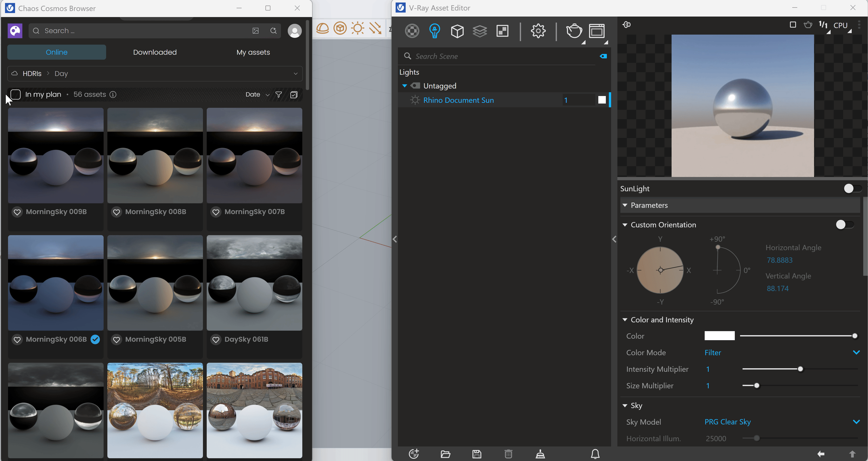
Task: Click the image search icon in Cosmos
Action: 256,31
